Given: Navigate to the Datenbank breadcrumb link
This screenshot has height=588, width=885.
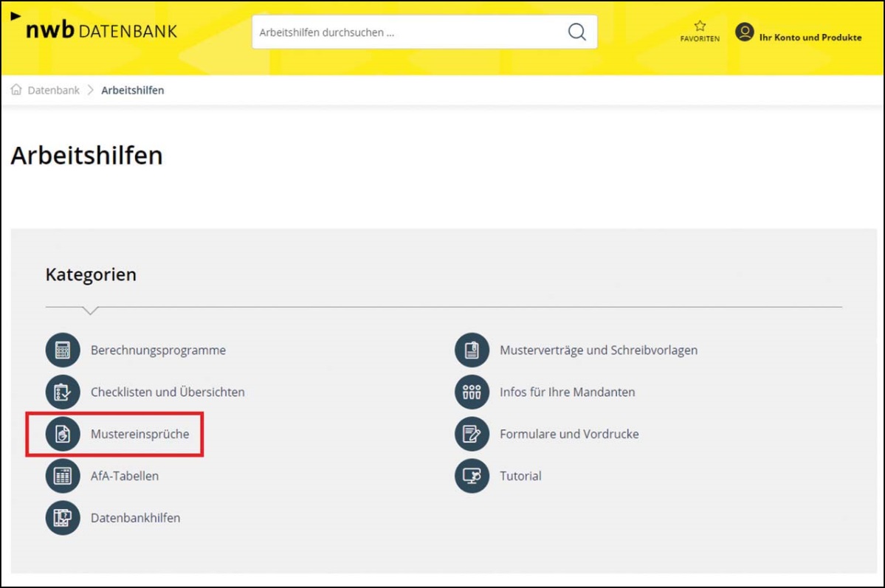Looking at the screenshot, I should (x=53, y=90).
